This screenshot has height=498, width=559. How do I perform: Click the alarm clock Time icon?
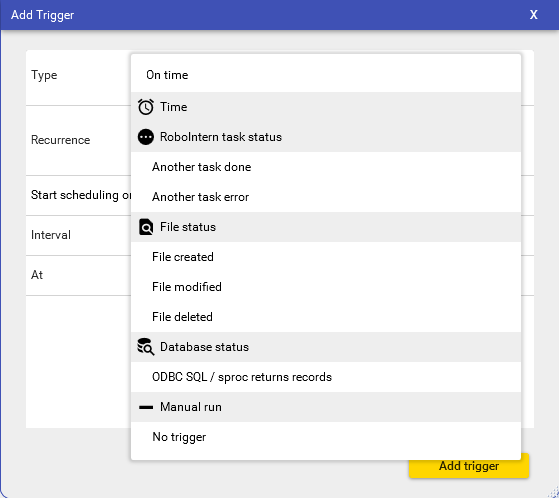[146, 107]
